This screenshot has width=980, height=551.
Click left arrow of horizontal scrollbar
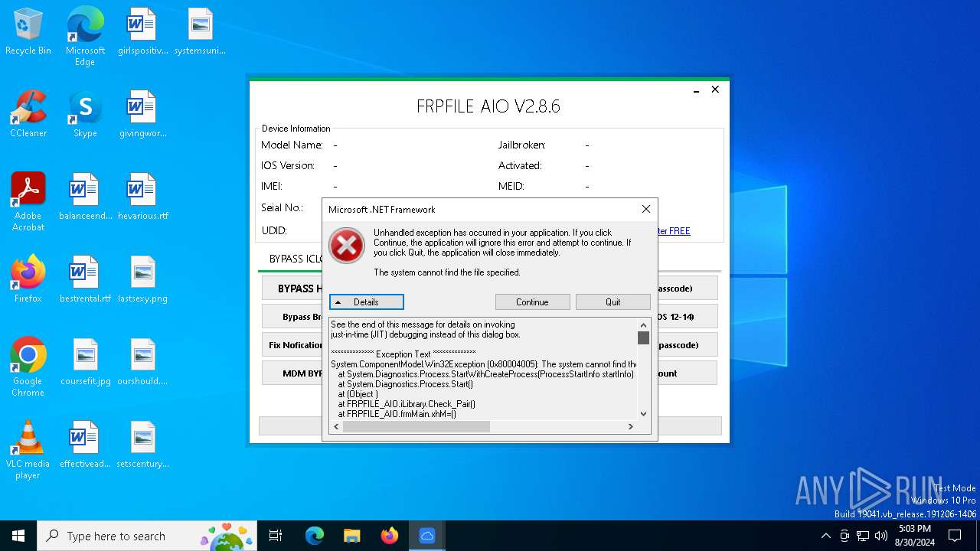pyautogui.click(x=336, y=426)
